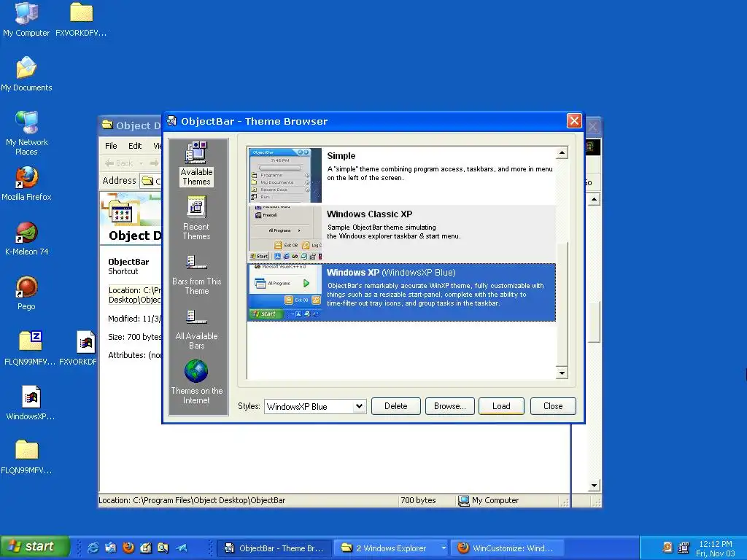
Task: Open Recent Themes in the sidebar
Action: (x=196, y=218)
